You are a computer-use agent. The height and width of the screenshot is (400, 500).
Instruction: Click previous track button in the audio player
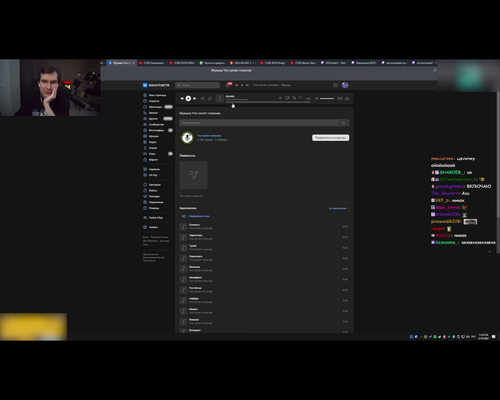pyautogui.click(x=182, y=98)
